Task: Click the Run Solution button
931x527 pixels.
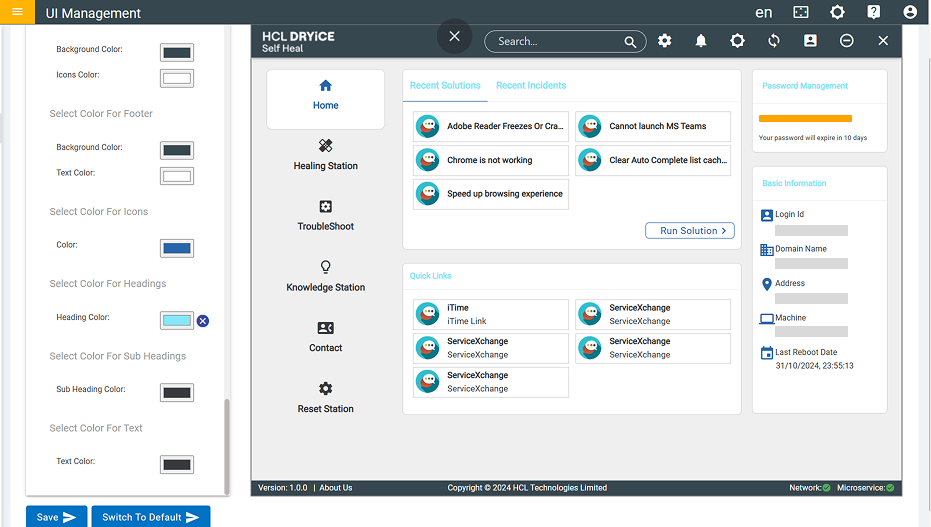Action: point(690,231)
